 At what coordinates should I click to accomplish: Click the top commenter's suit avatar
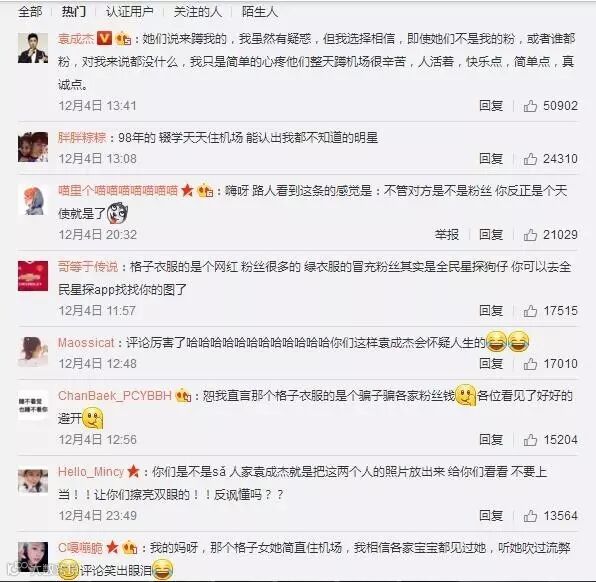(33, 48)
